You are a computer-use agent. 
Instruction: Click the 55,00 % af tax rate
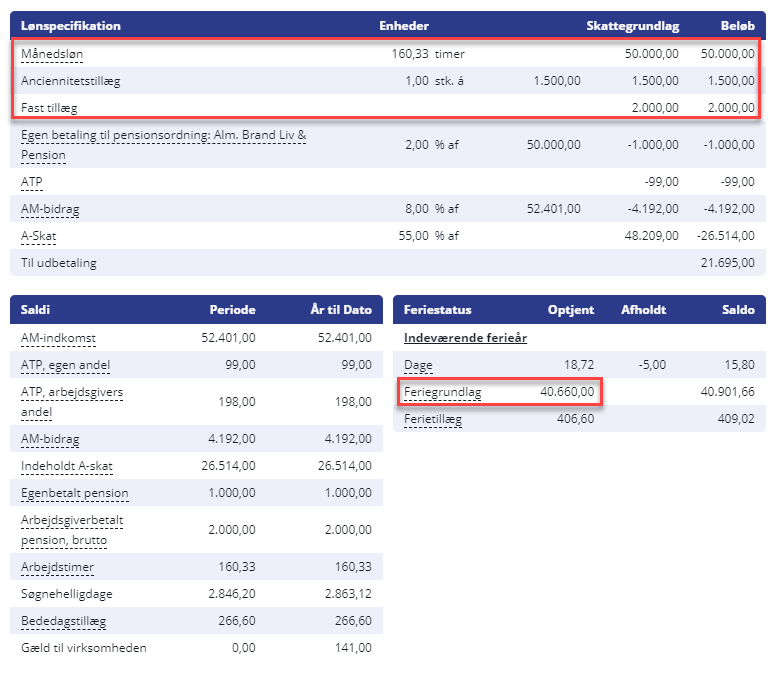point(428,236)
